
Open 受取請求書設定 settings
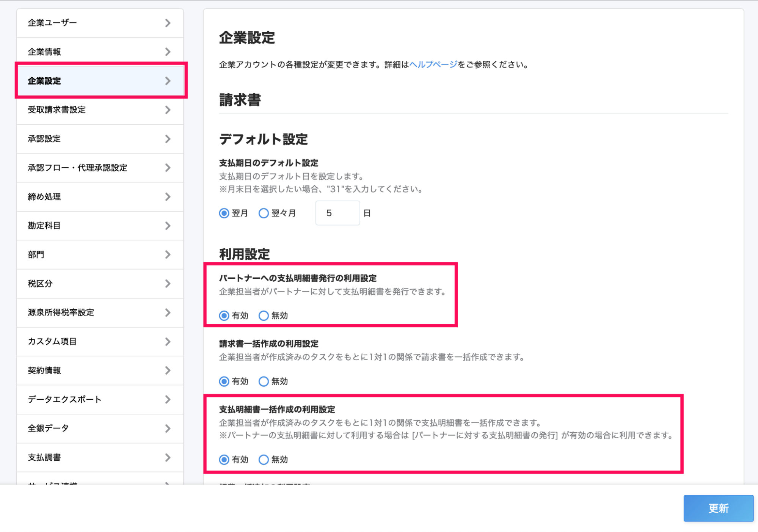(x=100, y=110)
